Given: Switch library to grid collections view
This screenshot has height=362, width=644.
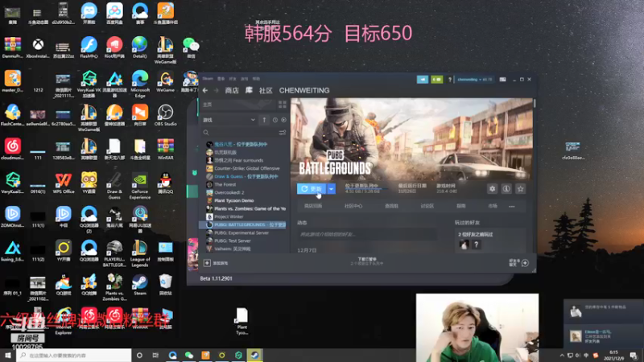Looking at the screenshot, I should (x=283, y=105).
